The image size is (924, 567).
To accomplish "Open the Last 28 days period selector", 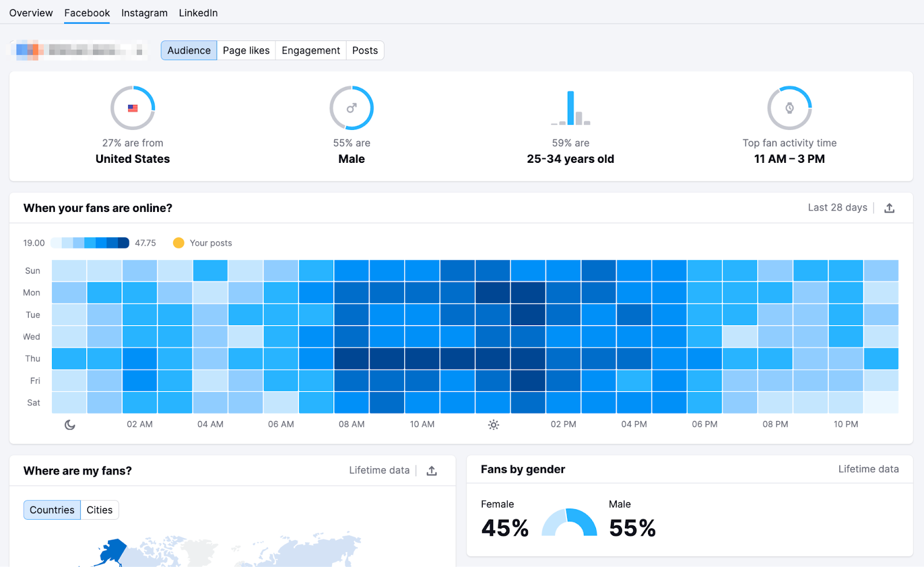I will (x=837, y=207).
